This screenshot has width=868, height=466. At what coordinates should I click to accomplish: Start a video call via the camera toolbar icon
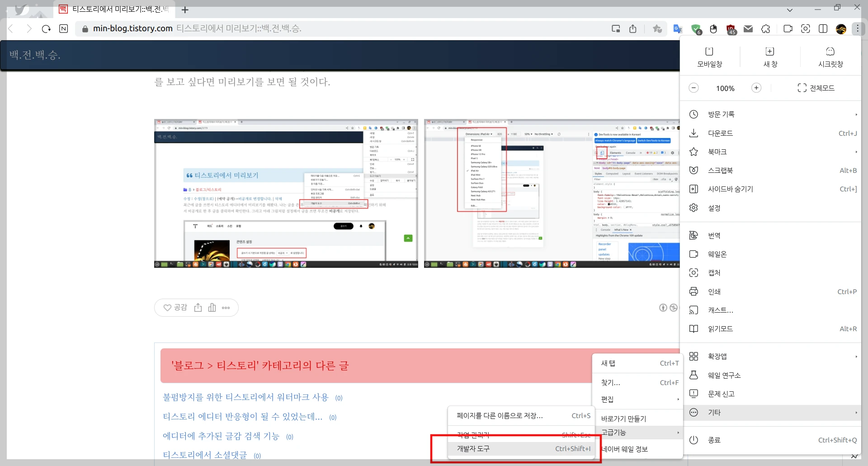click(x=788, y=29)
